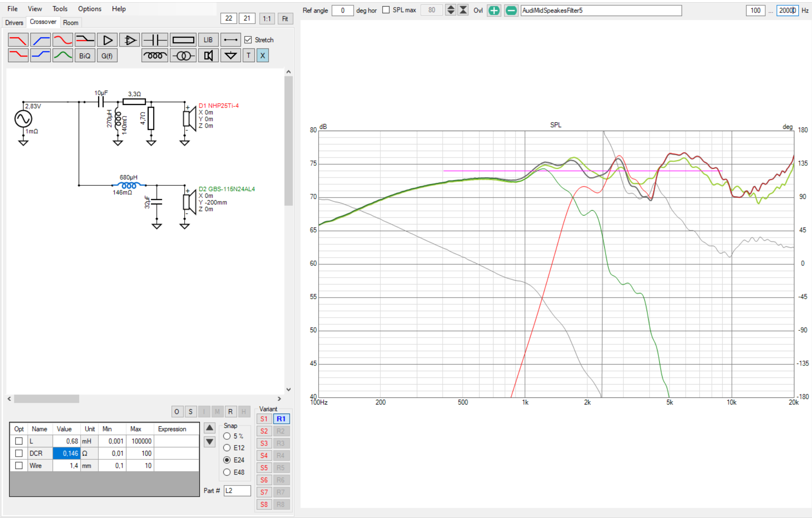The width and height of the screenshot is (812, 518).
Task: Click the schematic vertical scrollbar thumb
Action: 288,140
